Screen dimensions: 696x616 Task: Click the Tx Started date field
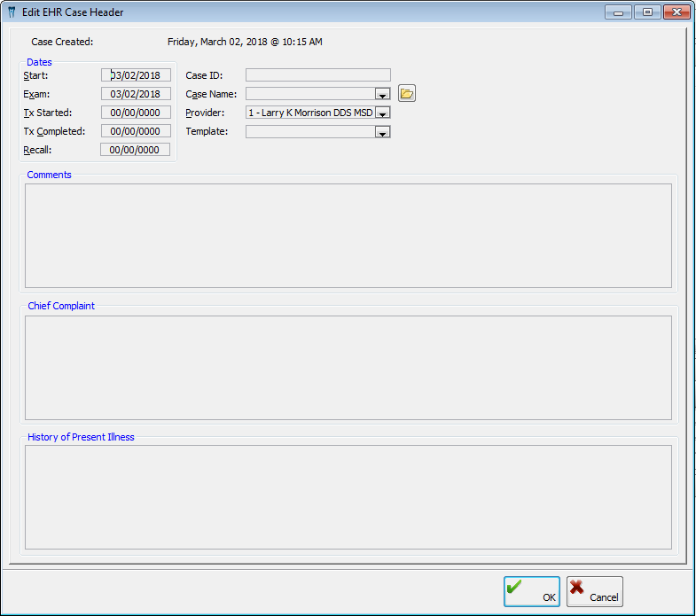(136, 113)
